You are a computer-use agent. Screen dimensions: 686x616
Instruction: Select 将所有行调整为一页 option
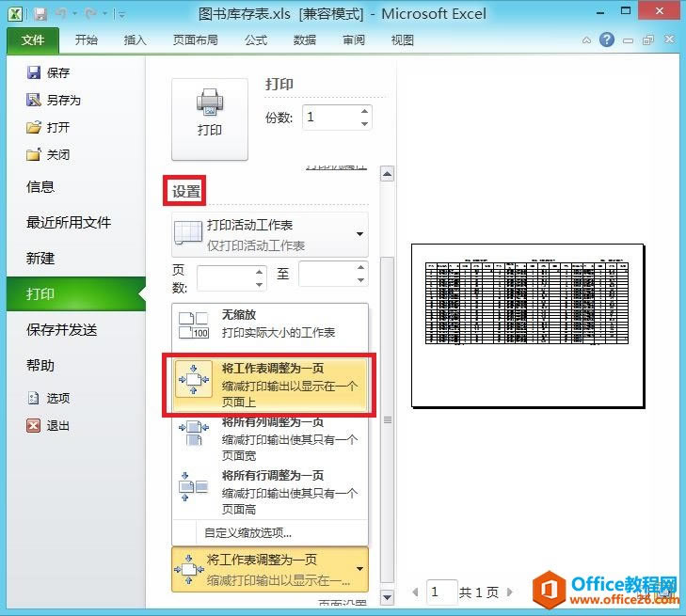270,492
